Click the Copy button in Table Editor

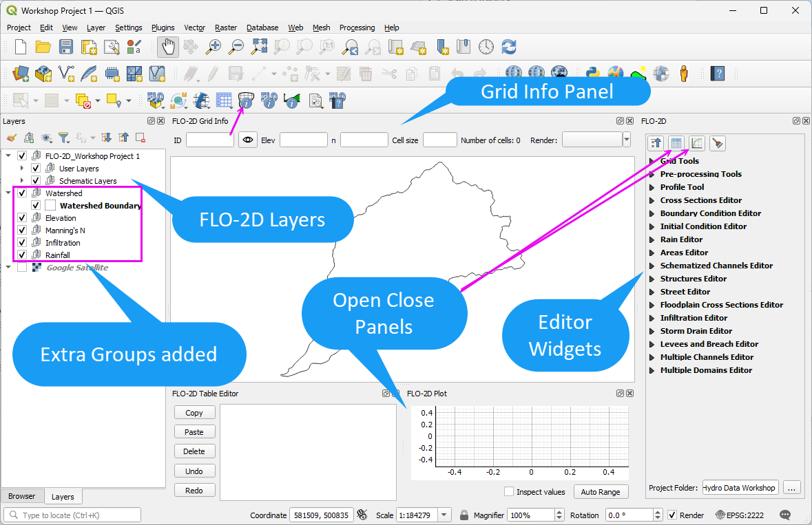[194, 413]
